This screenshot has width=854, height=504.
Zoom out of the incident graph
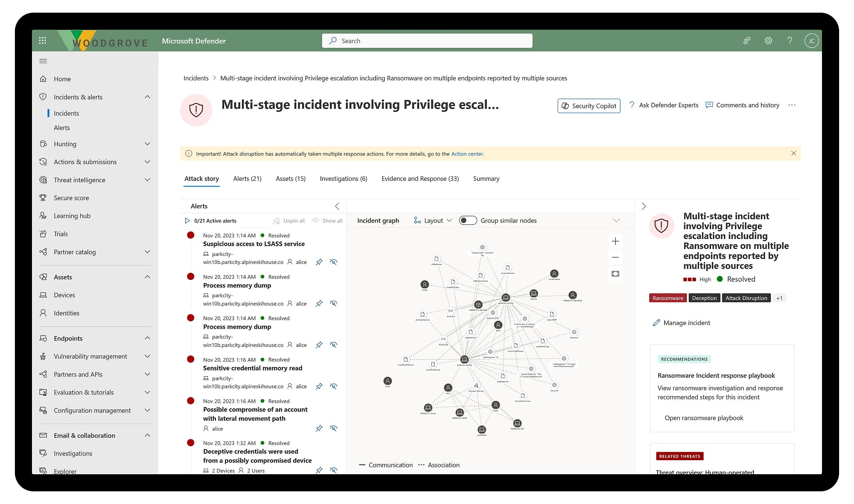coord(615,257)
